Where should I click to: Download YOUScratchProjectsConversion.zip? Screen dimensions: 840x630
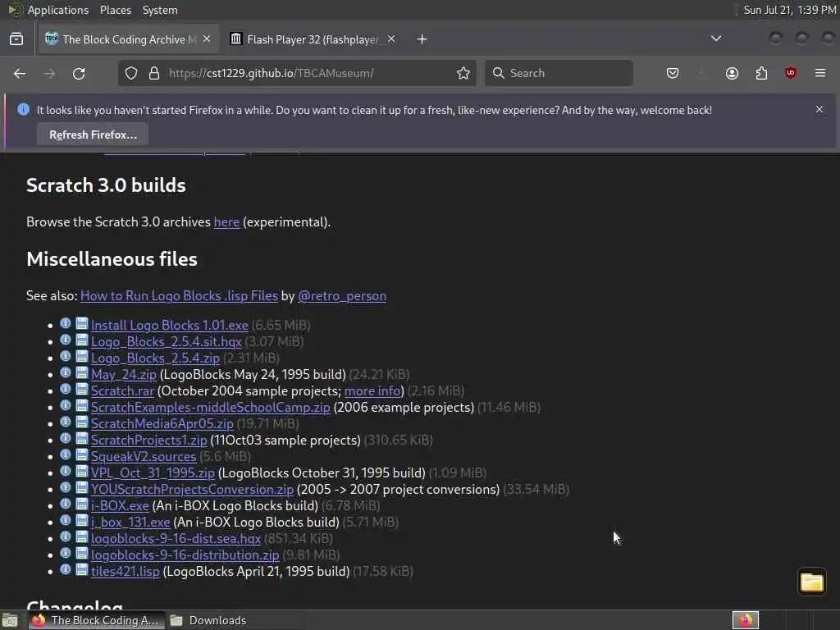pyautogui.click(x=192, y=489)
